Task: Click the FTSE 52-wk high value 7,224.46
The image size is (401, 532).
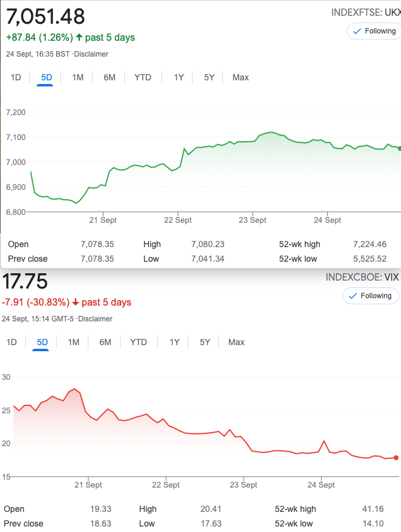Action: pos(370,244)
